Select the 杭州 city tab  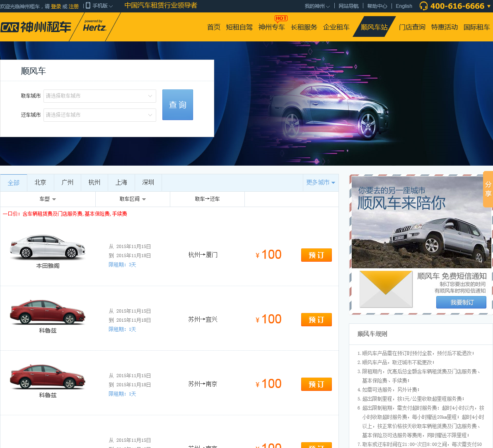coord(94,183)
